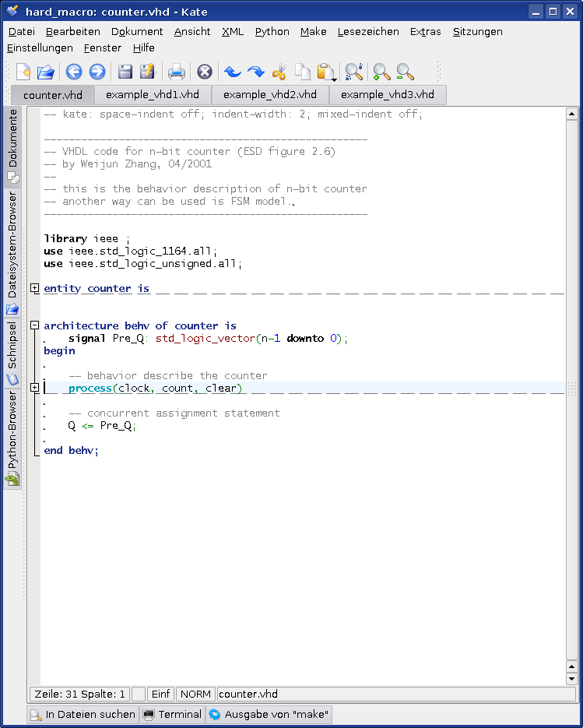583x728 pixels.
Task: Open the Python menu
Action: click(272, 32)
